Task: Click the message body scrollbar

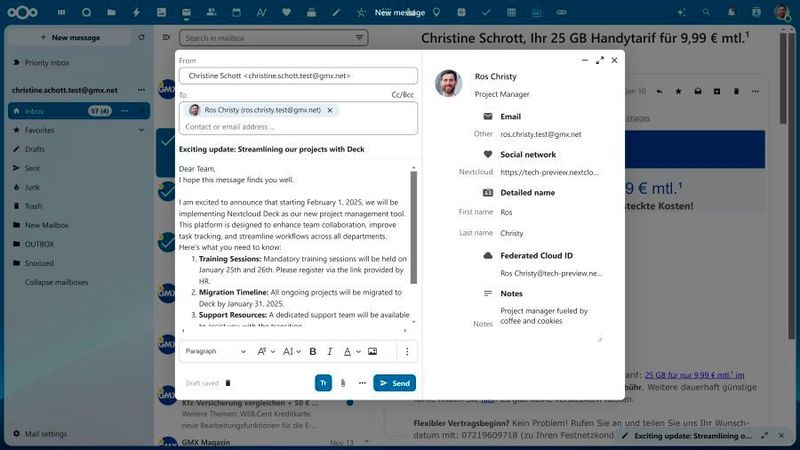Action: (x=414, y=227)
